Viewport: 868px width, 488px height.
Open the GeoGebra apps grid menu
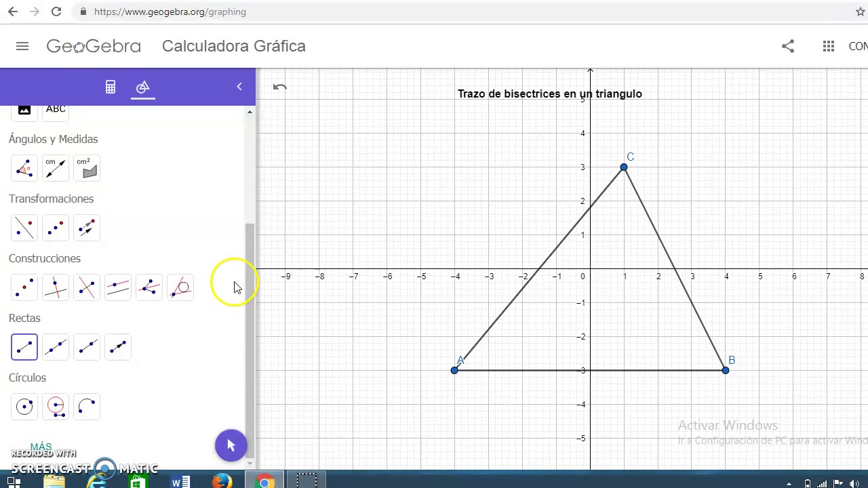829,46
